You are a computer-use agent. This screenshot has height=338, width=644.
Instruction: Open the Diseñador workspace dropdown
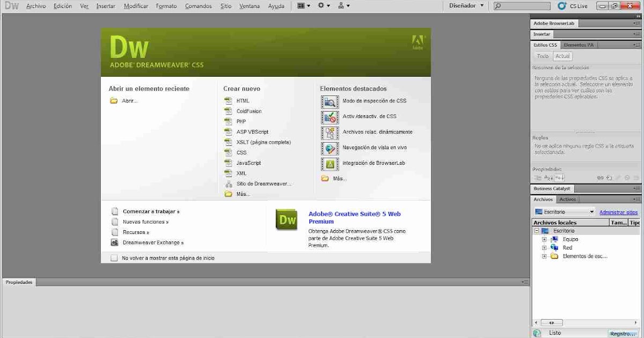pyautogui.click(x=466, y=6)
